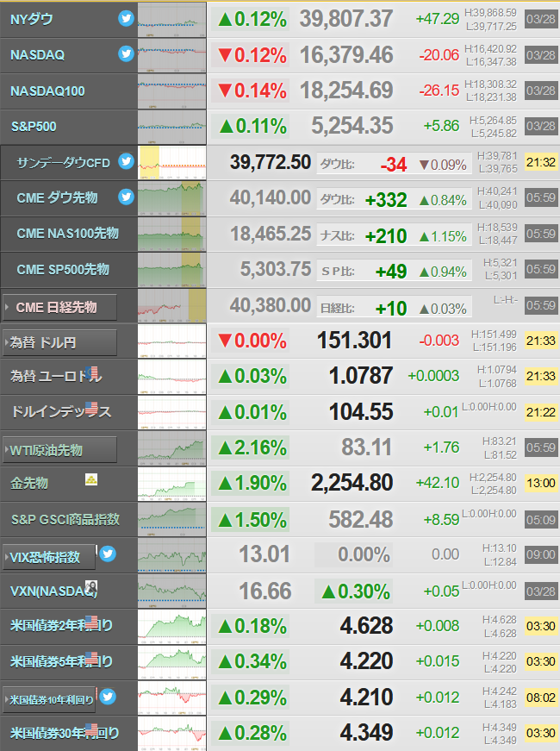Open the 米国債券30年利回り mini chart

click(171, 734)
